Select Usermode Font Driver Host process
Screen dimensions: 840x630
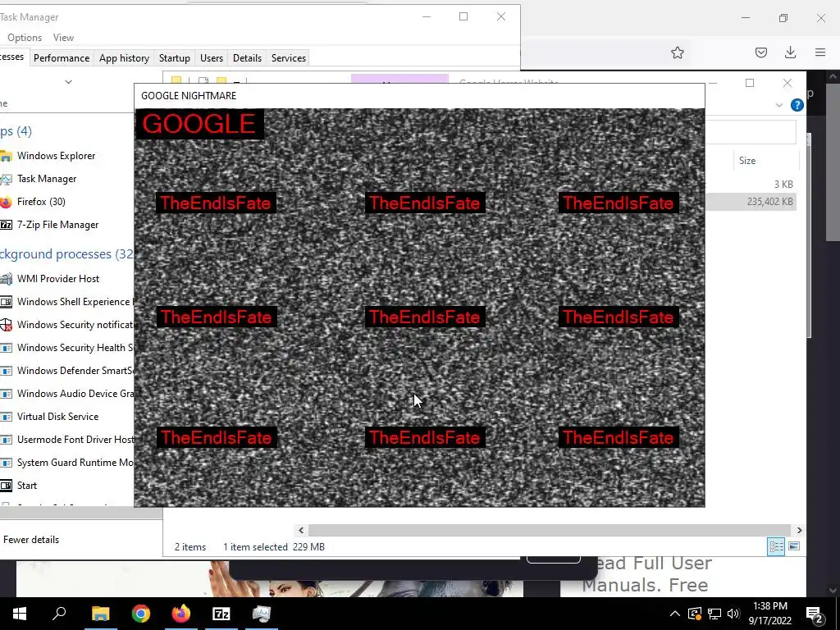tap(67, 440)
